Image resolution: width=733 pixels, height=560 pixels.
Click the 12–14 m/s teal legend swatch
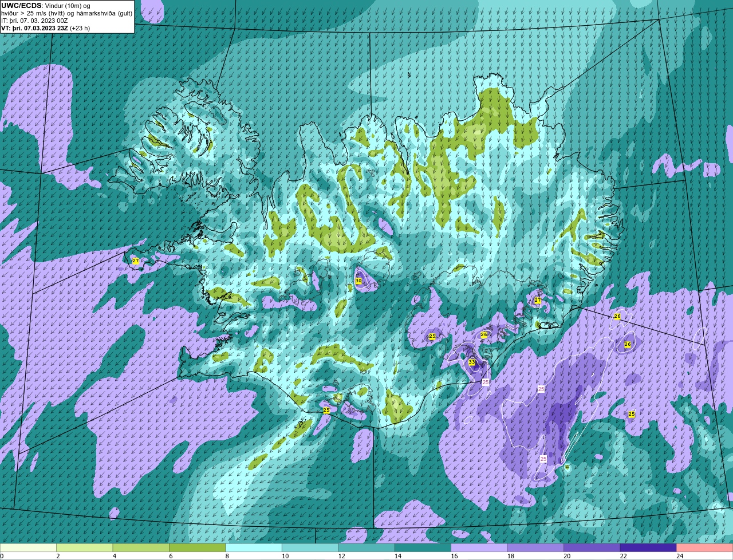pos(366,548)
